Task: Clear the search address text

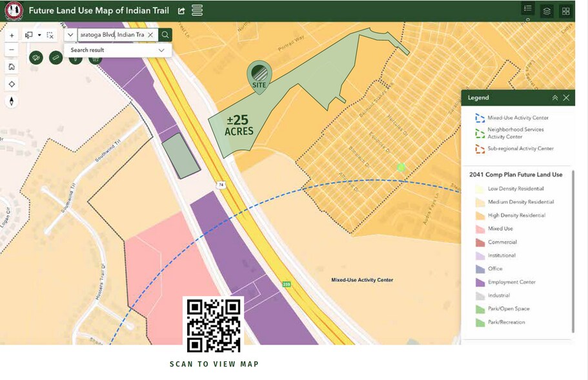Action: (x=150, y=35)
